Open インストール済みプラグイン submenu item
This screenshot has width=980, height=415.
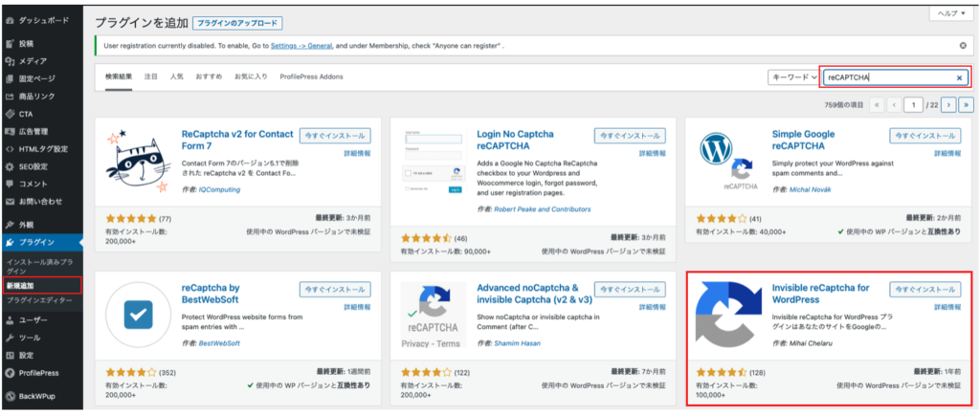click(x=41, y=267)
